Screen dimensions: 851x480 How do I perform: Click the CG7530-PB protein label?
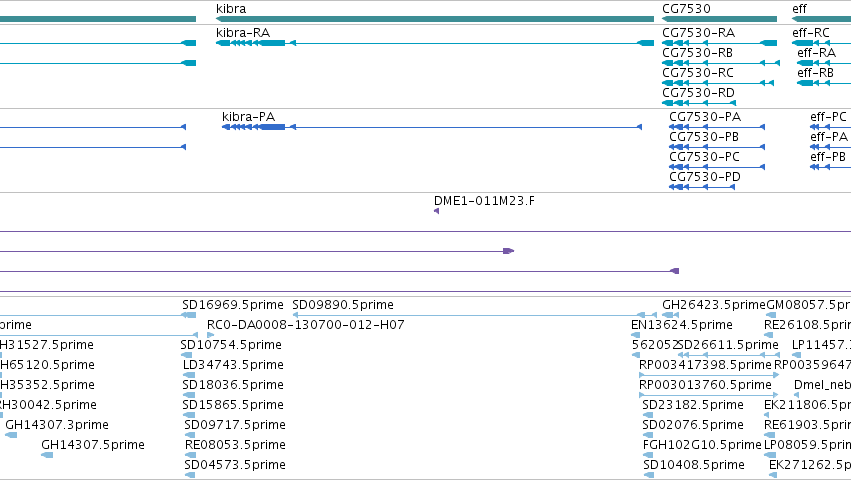[704, 137]
